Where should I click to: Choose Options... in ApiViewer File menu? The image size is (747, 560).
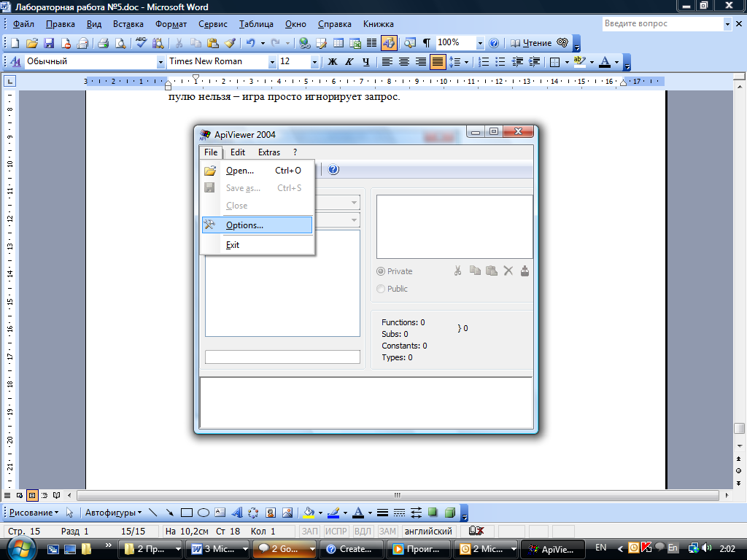coord(258,225)
